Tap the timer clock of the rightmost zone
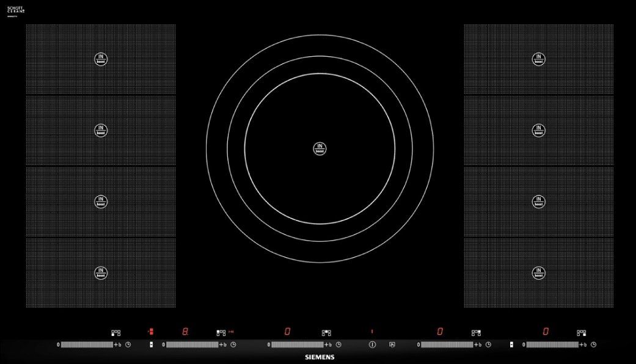The image size is (636, 364). (593, 345)
